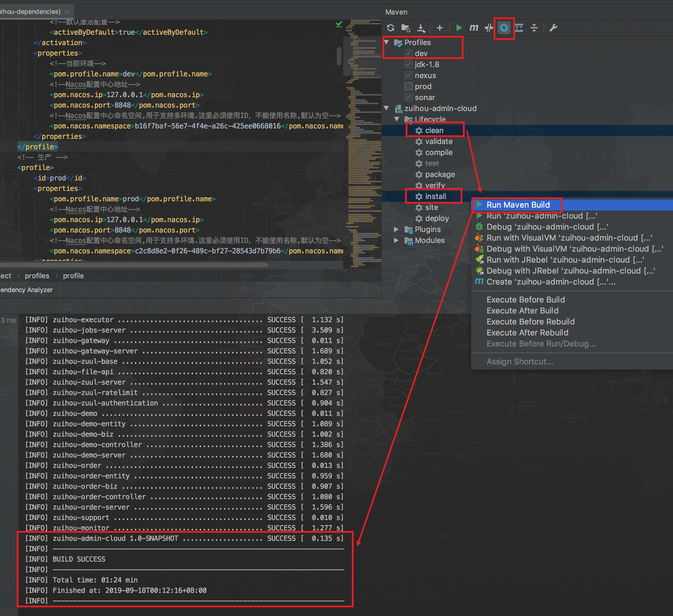Choose Debug 'zuihou-admin-cloud [...]' menu entry
The width and height of the screenshot is (673, 616).
coord(572,227)
